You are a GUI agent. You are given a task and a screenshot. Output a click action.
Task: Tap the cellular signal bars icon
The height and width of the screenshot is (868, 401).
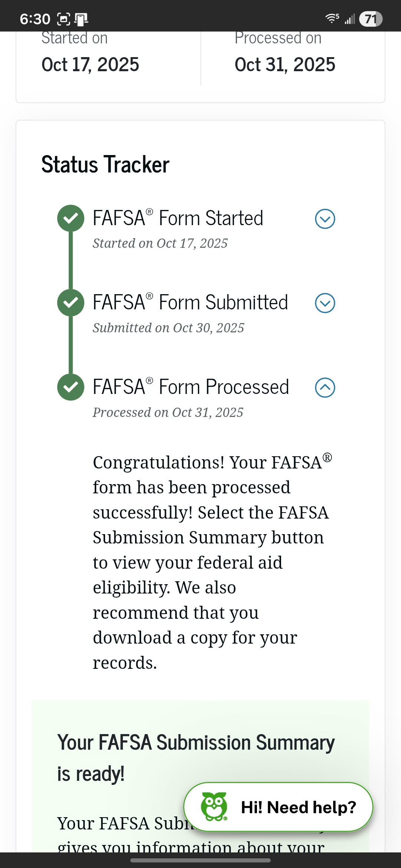click(x=350, y=19)
